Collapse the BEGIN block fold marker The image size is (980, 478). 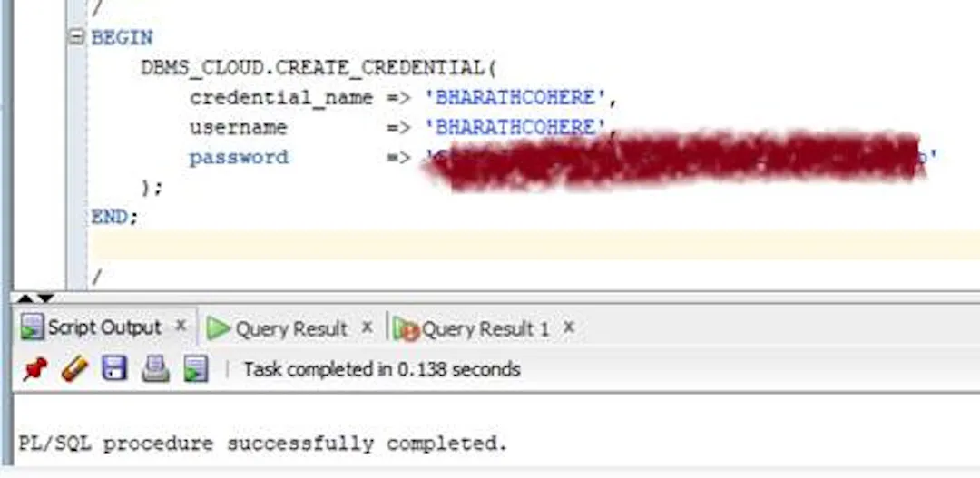[76, 37]
